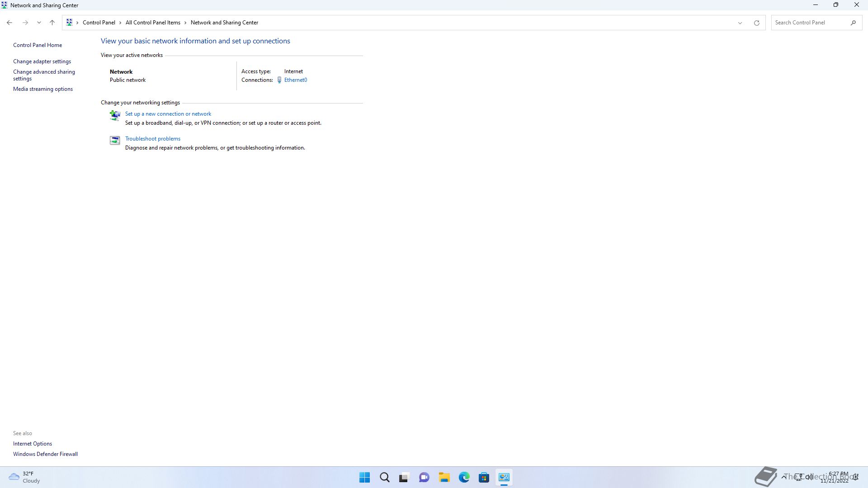Open Microsoft Edge from the taskbar
Screen dimensions: 868x488
coord(464,477)
